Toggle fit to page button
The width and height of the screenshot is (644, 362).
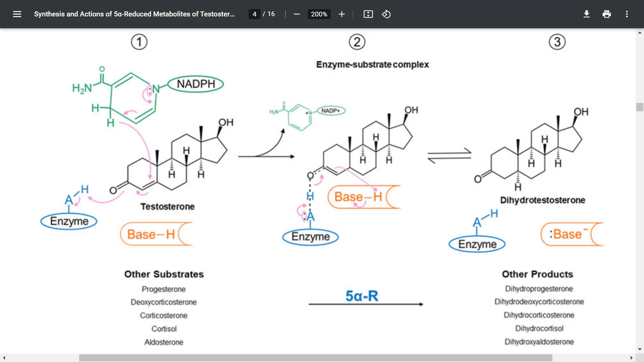368,14
